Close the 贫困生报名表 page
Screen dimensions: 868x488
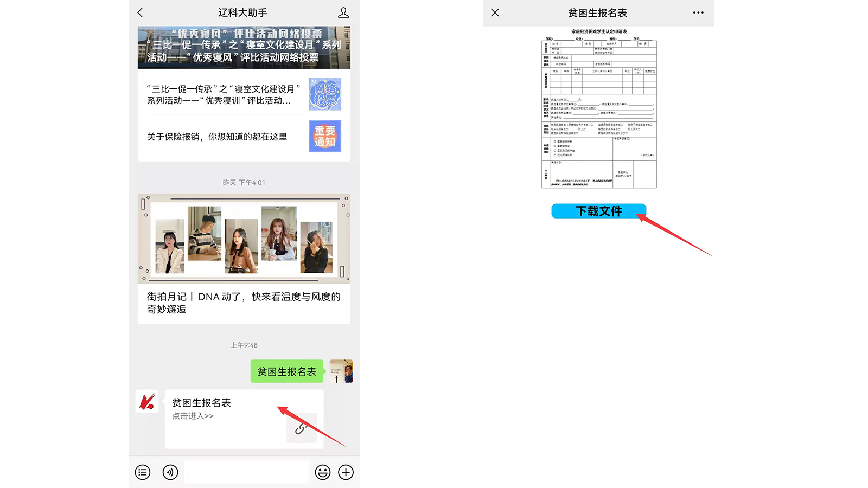pyautogui.click(x=495, y=12)
